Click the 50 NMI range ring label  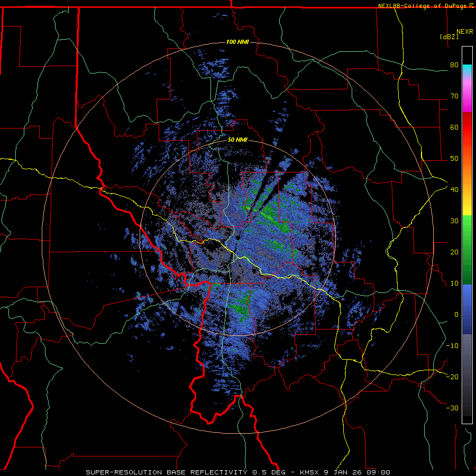237,140
